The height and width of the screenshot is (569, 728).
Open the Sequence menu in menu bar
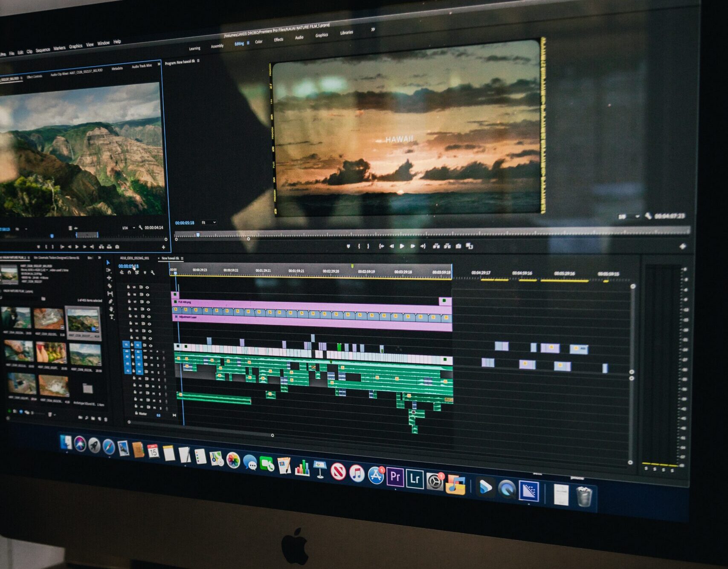tap(43, 50)
